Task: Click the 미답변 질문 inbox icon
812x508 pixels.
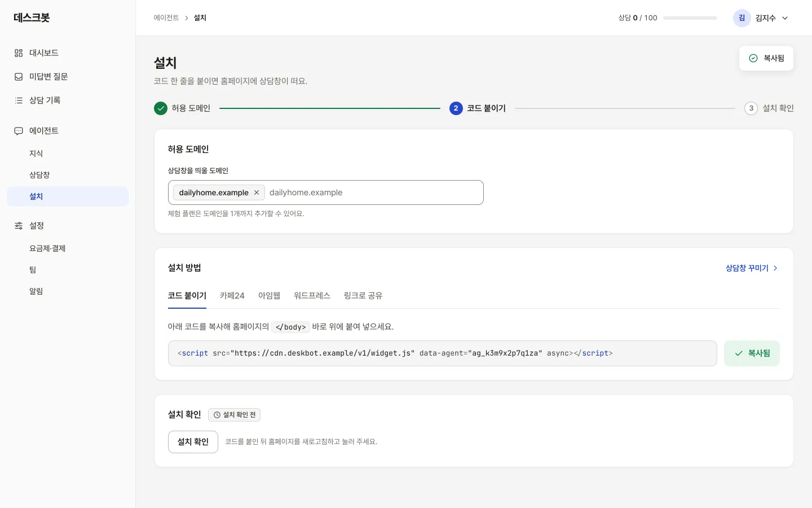Action: 19,77
